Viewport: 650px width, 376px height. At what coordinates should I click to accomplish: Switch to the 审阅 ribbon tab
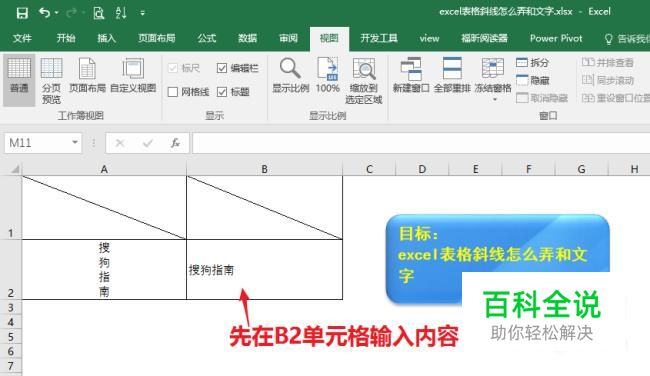click(288, 38)
